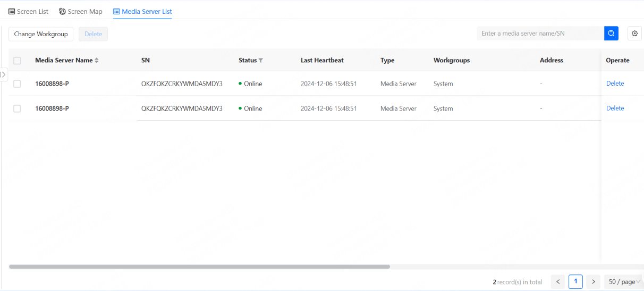
Task: Switch to the Screen List tab
Action: (x=29, y=11)
